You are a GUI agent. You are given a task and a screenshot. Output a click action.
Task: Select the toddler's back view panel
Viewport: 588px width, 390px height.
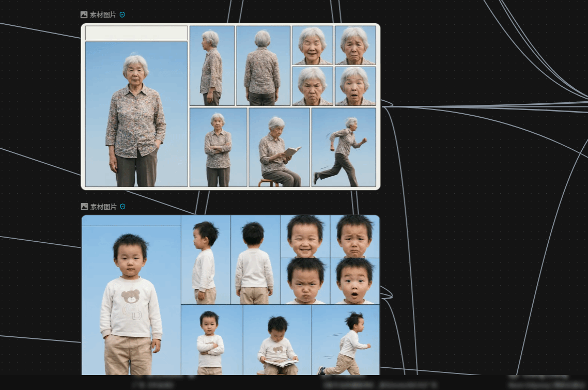pos(255,260)
